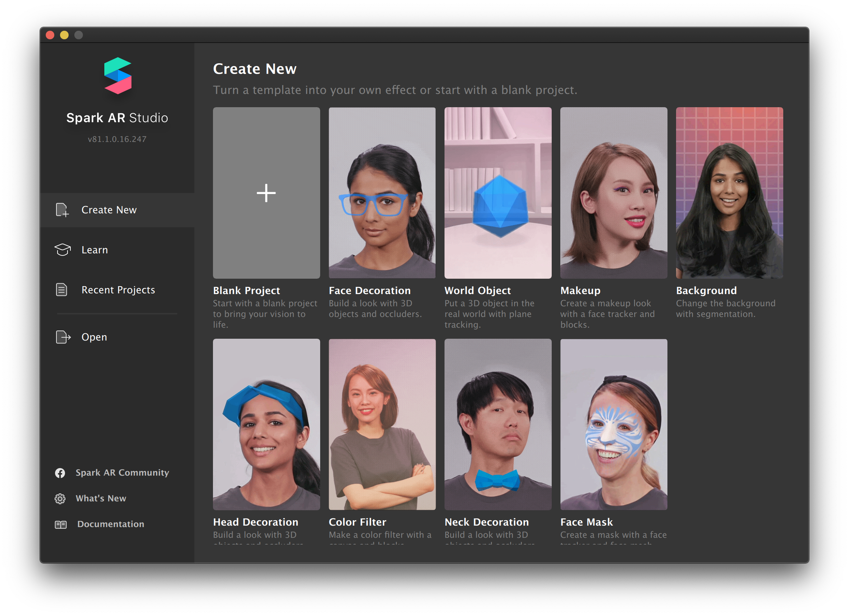Click the Create New document-plus icon
Viewport: 849px width, 616px height.
click(62, 210)
